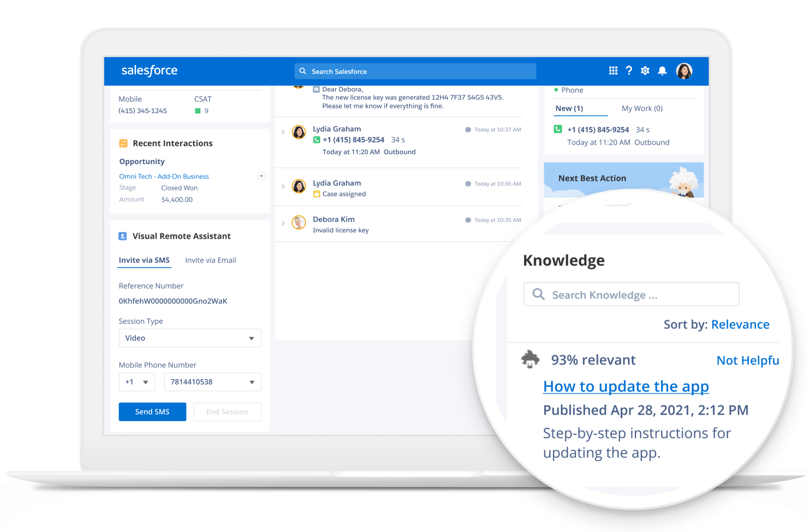809x532 pixels.
Task: Click the Search Knowledge input field
Action: point(631,295)
